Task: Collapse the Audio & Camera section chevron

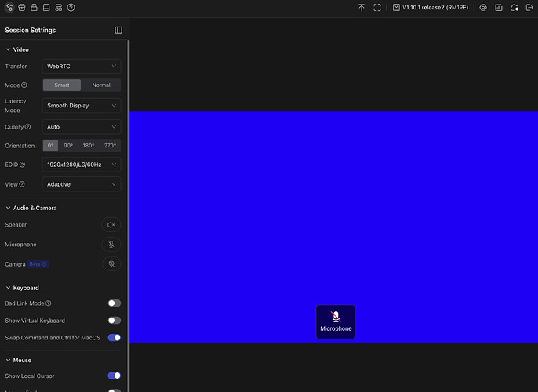Action: (8, 208)
